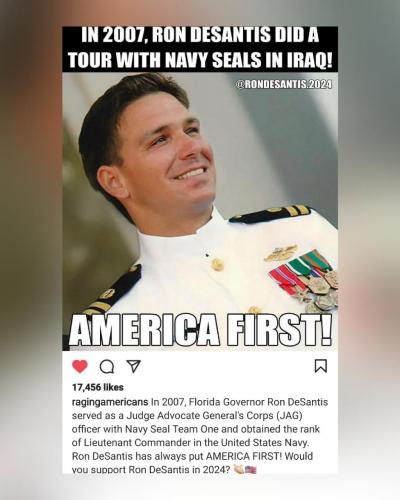Viewport: 400px width, 500px height.
Task: Click the shoulder epaulette near the watermark side
Action: click(x=271, y=214)
